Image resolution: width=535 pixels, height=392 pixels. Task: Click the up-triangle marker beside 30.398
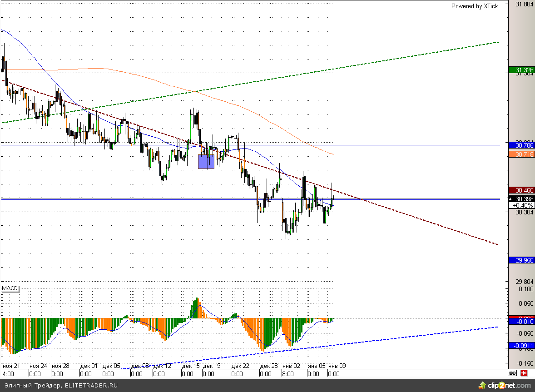click(510, 199)
